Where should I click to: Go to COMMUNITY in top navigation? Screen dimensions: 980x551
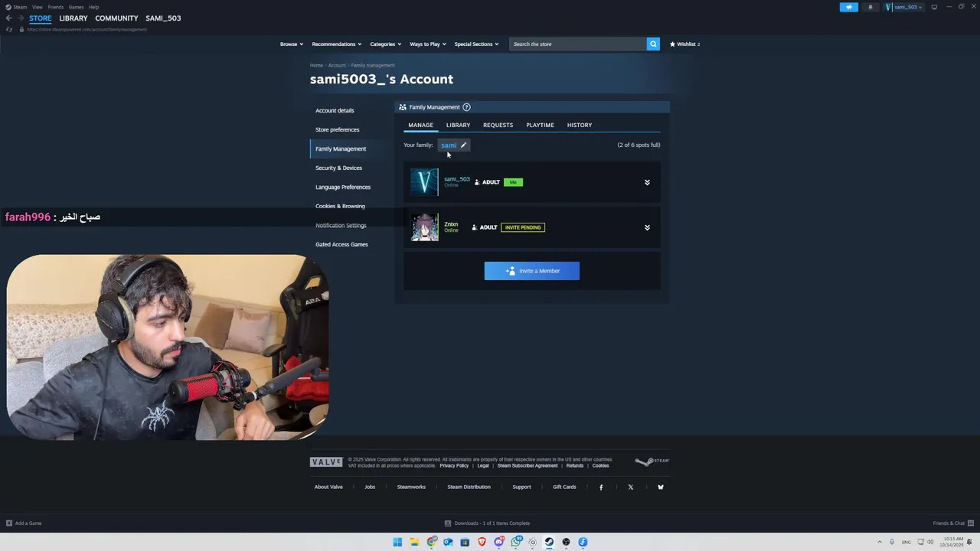point(116,18)
